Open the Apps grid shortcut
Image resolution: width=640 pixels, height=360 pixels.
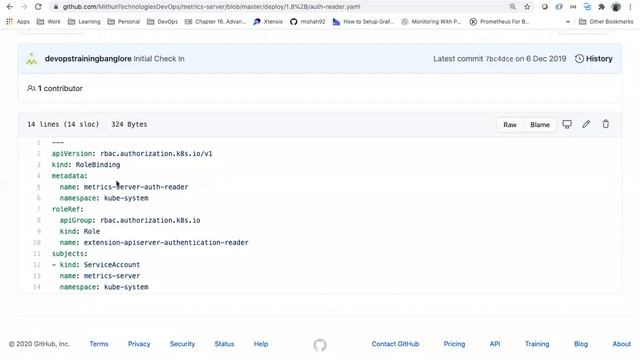coord(18,22)
